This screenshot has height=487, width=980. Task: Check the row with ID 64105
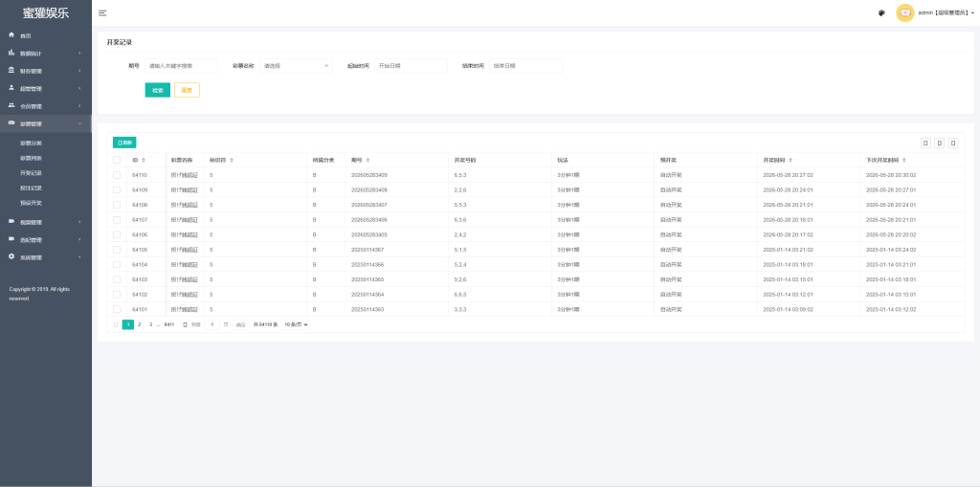pos(116,250)
